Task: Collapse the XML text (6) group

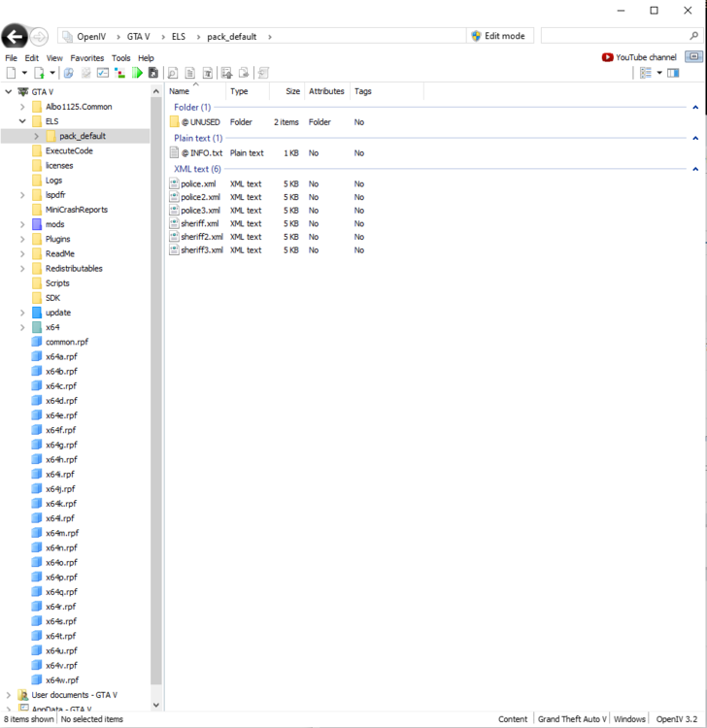Action: [x=695, y=169]
